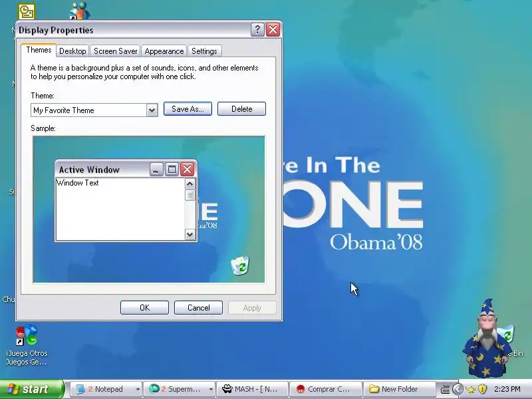Open the Start menu
The image size is (532, 399).
pos(31,389)
